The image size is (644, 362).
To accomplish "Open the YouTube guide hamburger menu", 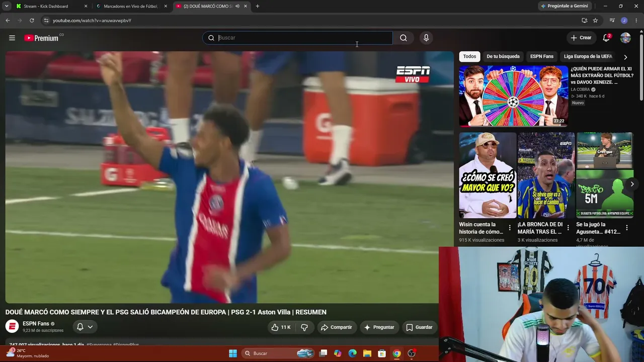I will 12,38.
